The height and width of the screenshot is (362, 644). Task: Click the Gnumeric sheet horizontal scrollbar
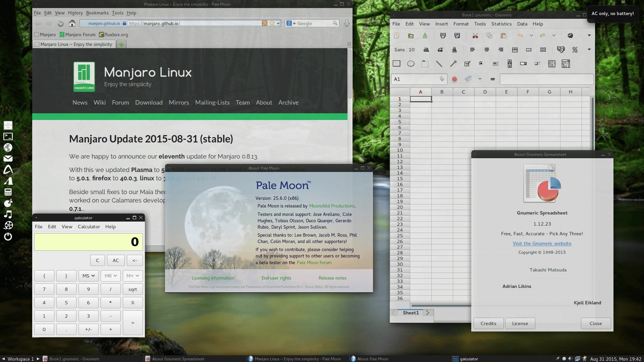441,305
